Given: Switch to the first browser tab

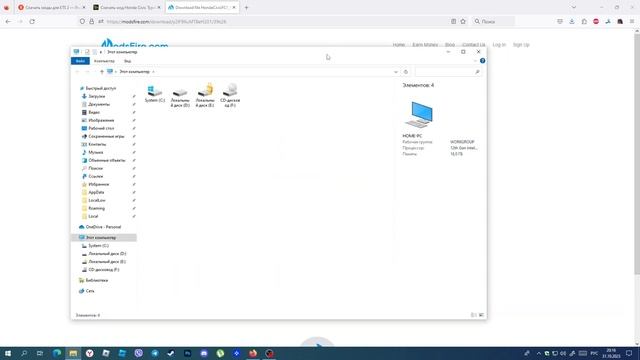Looking at the screenshot, I should [x=52, y=7].
